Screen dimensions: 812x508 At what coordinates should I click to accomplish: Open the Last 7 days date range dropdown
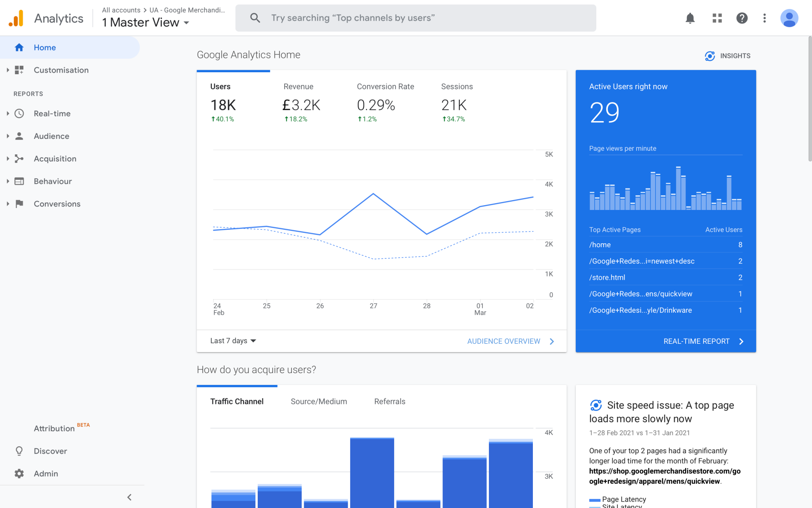click(x=233, y=341)
